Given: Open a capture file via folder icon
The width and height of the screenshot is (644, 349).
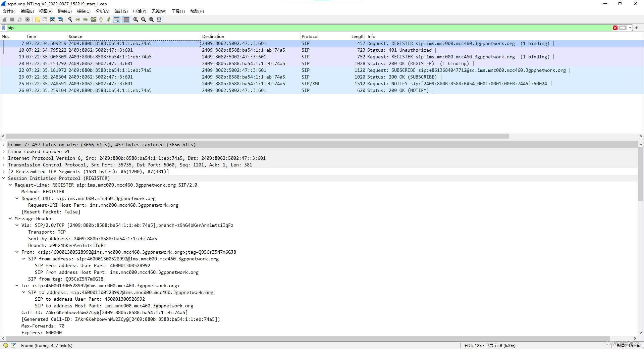Looking at the screenshot, I should pyautogui.click(x=37, y=19).
